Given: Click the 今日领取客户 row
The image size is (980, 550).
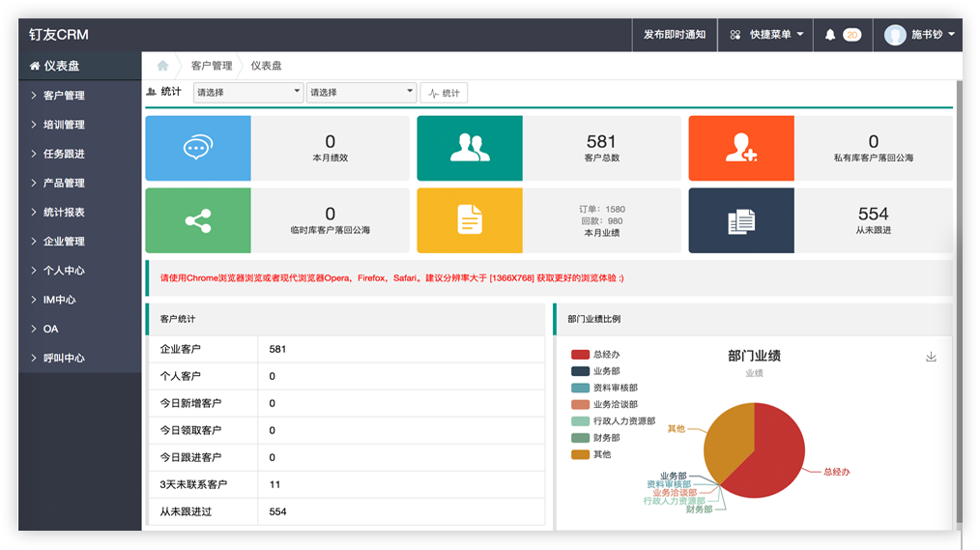Looking at the screenshot, I should click(347, 431).
